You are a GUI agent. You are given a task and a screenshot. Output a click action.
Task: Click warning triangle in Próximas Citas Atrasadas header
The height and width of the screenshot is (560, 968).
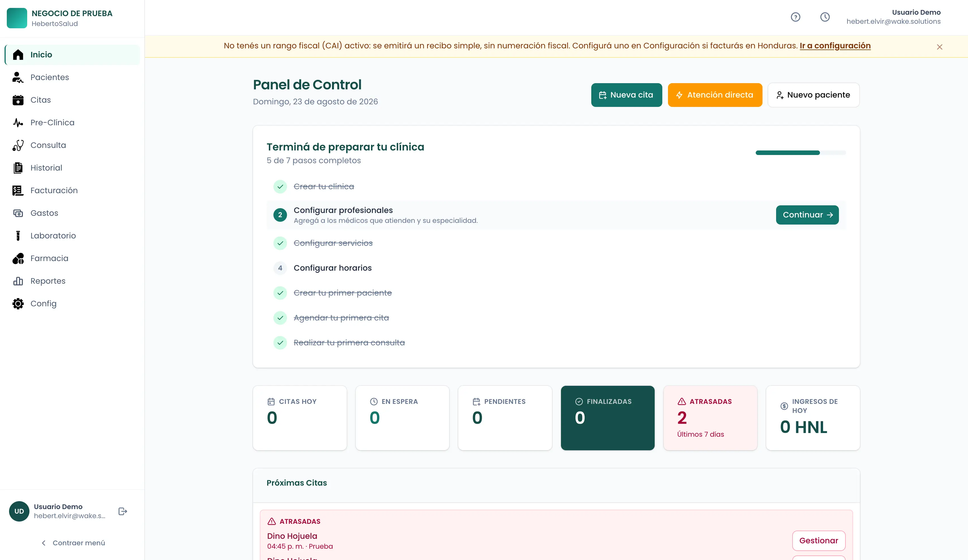click(272, 521)
